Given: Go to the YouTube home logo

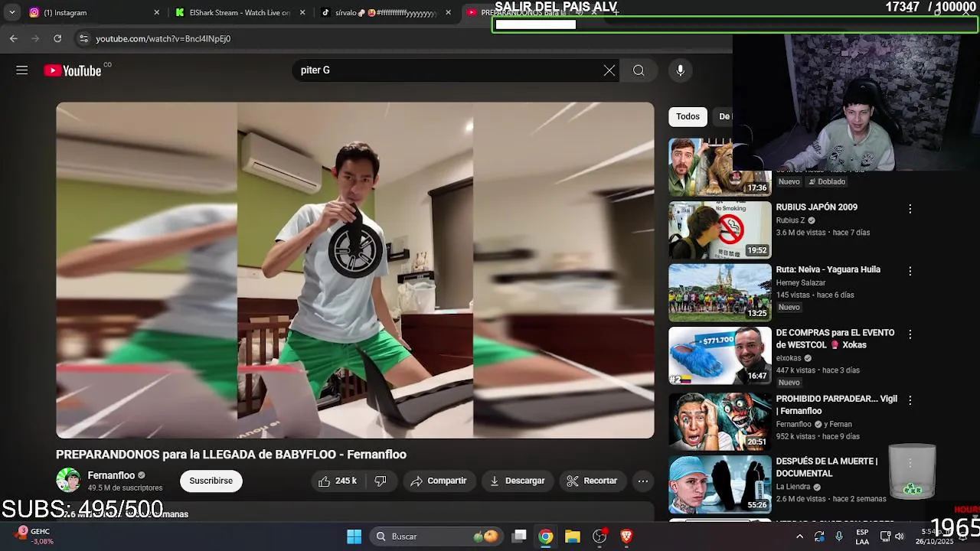Looking at the screenshot, I should tap(73, 70).
